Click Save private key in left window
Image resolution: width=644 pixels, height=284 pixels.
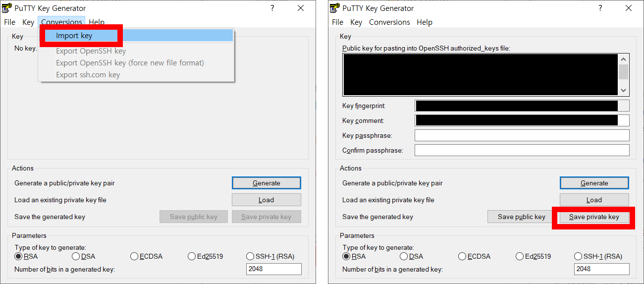click(x=267, y=217)
